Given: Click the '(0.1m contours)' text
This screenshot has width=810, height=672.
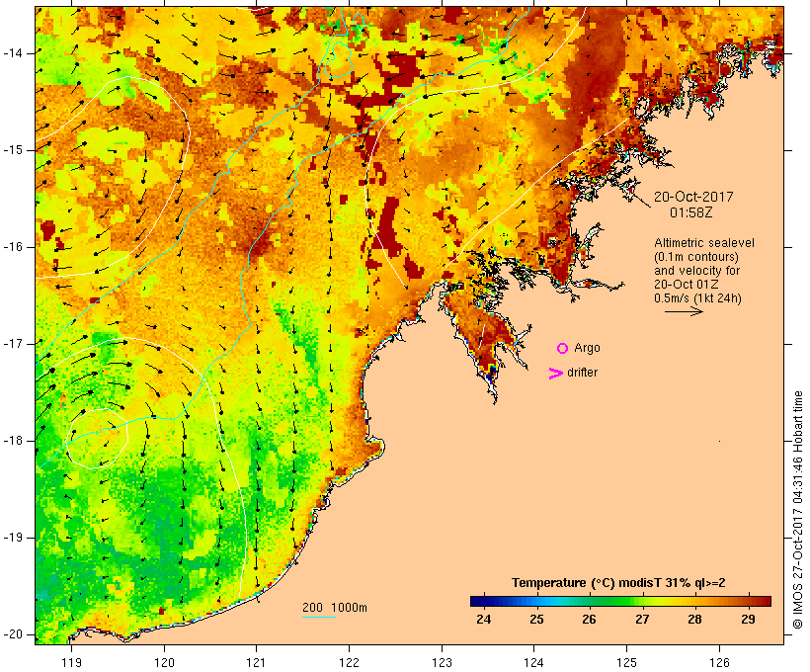Looking at the screenshot, I should pyautogui.click(x=695, y=257).
